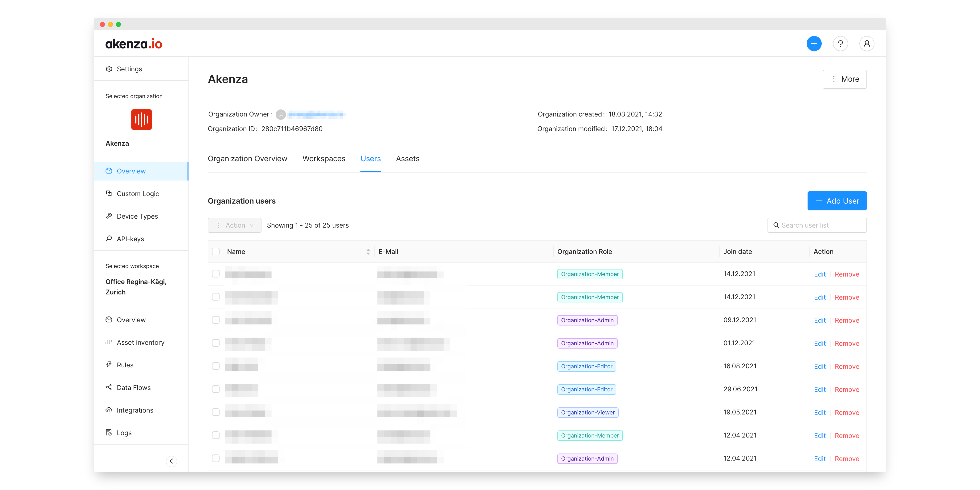Toggle the select-all users checkbox
980x490 pixels.
(216, 252)
